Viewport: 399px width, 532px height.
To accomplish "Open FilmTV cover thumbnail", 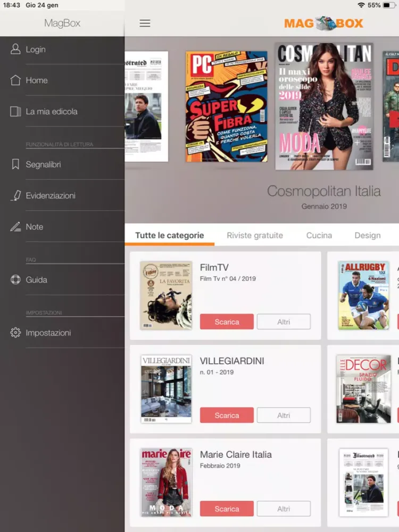I will click(166, 295).
